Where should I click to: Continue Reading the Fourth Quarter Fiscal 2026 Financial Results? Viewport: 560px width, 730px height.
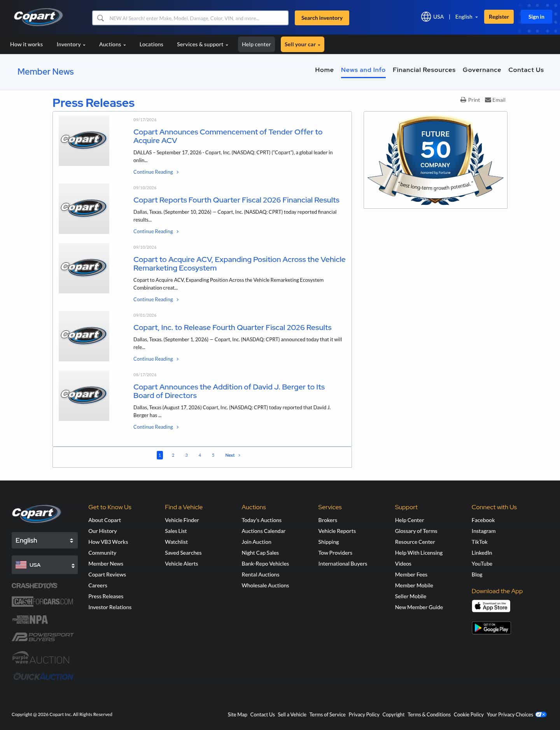(x=156, y=231)
